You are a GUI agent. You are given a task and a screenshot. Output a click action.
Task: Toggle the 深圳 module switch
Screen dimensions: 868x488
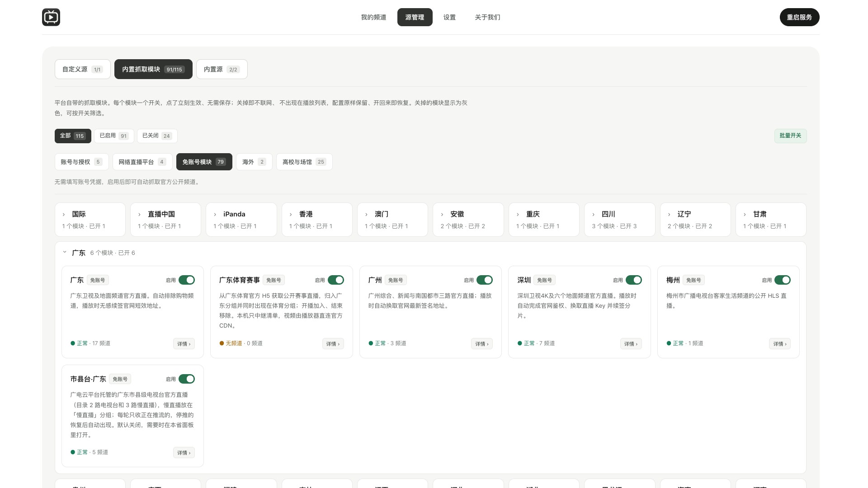(x=634, y=280)
